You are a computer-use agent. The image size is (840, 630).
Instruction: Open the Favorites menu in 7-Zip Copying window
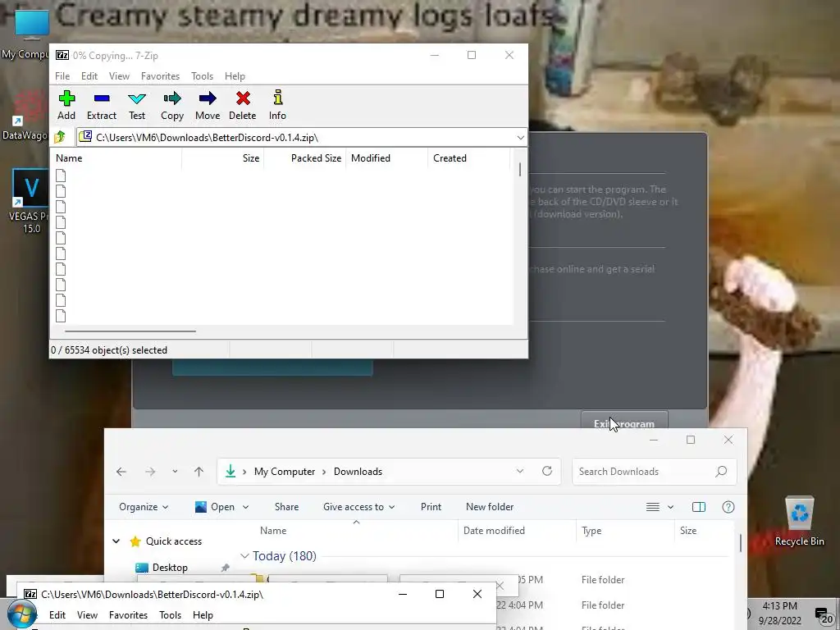160,76
